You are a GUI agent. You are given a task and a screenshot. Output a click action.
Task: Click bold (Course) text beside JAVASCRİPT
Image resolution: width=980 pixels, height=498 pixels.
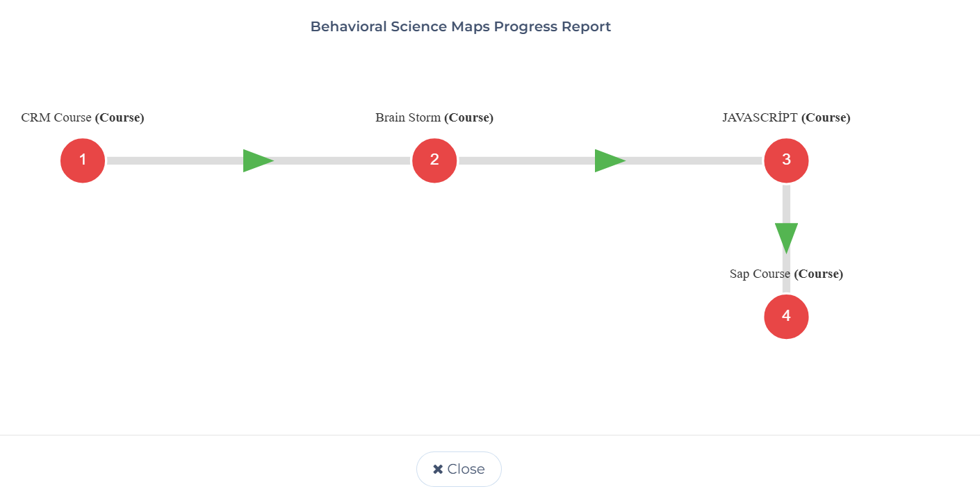(826, 117)
